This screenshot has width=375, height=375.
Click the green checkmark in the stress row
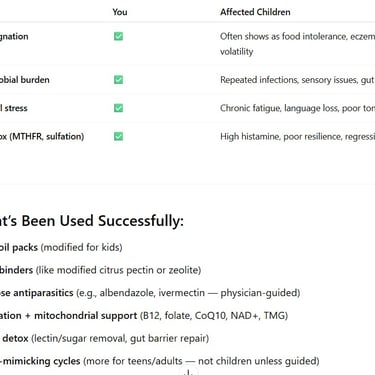118,108
